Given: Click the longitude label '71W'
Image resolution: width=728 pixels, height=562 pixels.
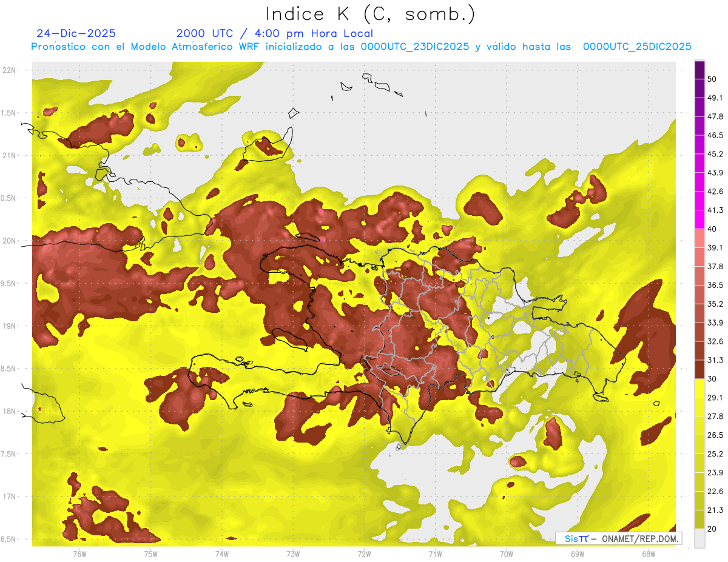Looking at the screenshot, I should click(x=435, y=554).
